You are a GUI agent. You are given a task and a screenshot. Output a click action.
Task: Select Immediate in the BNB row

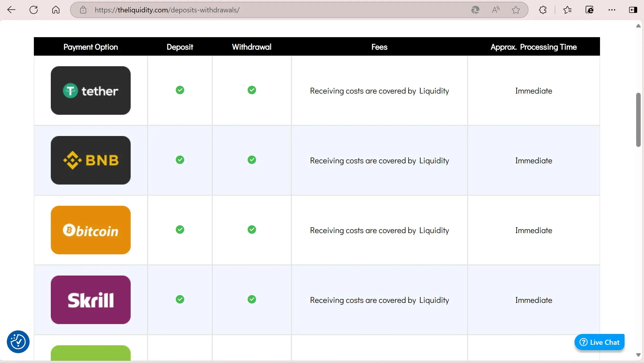(x=534, y=161)
